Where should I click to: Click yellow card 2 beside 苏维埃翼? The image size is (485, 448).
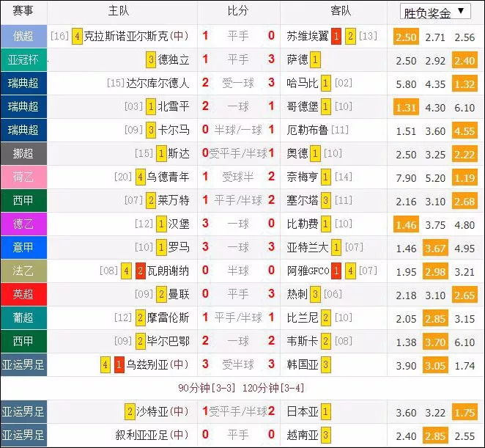pos(350,36)
